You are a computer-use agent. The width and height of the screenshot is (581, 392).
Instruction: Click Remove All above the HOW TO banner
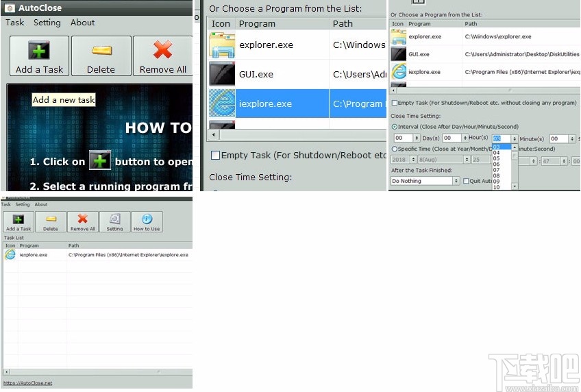[x=162, y=56]
